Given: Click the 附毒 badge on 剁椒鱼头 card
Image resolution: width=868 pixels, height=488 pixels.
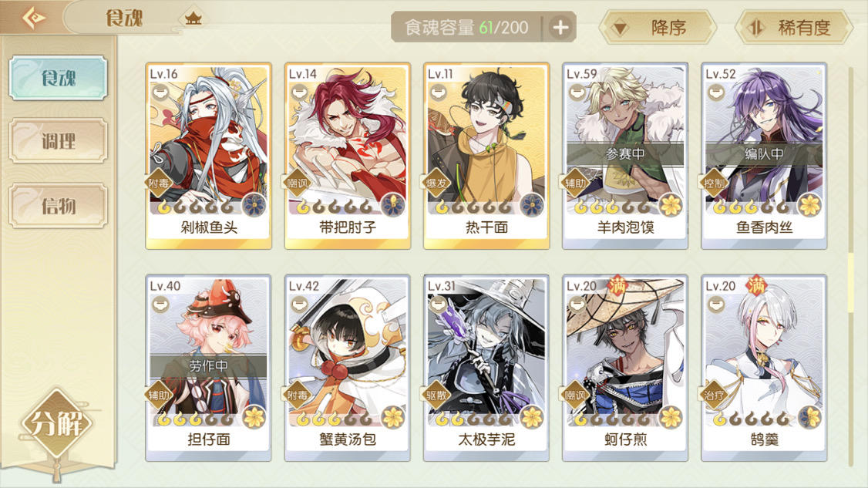Looking at the screenshot, I should pyautogui.click(x=158, y=183).
